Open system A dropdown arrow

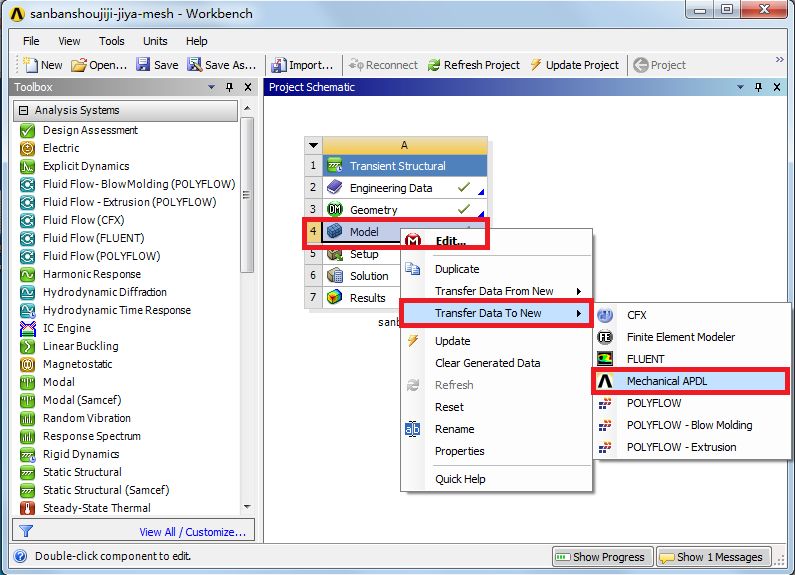313,145
